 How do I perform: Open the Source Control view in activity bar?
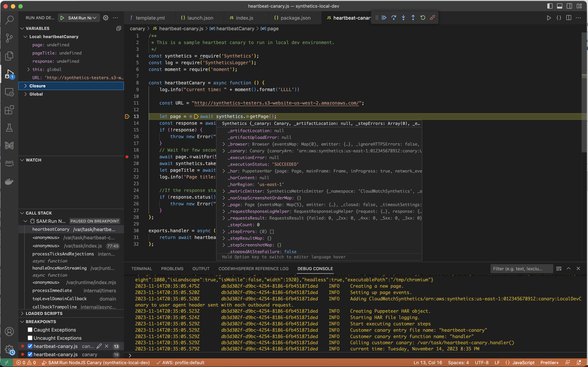[x=9, y=38]
